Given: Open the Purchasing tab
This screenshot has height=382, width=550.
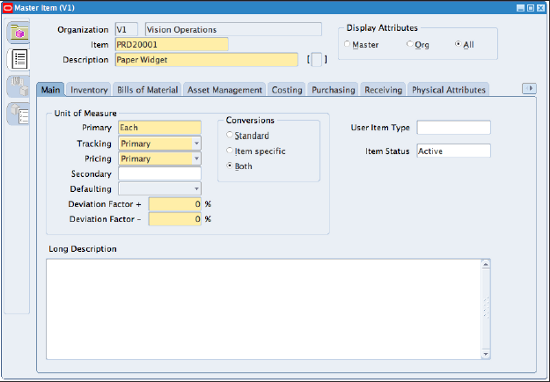Looking at the screenshot, I should click(333, 90).
